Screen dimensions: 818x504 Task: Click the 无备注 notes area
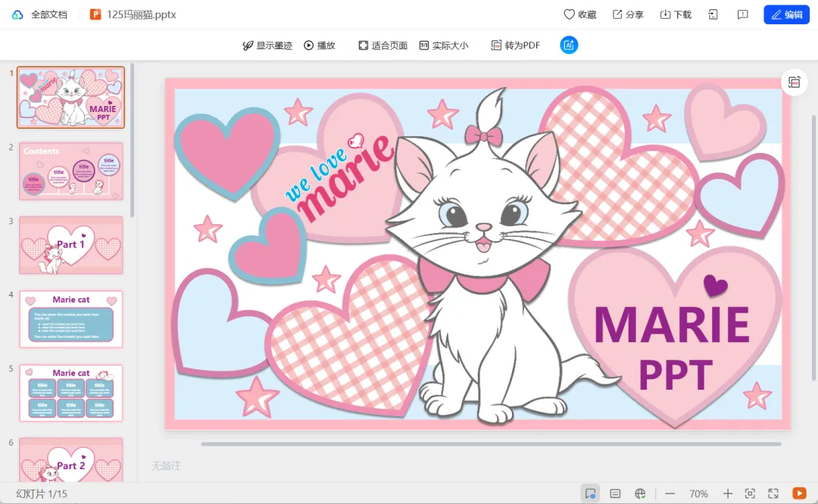[167, 465]
